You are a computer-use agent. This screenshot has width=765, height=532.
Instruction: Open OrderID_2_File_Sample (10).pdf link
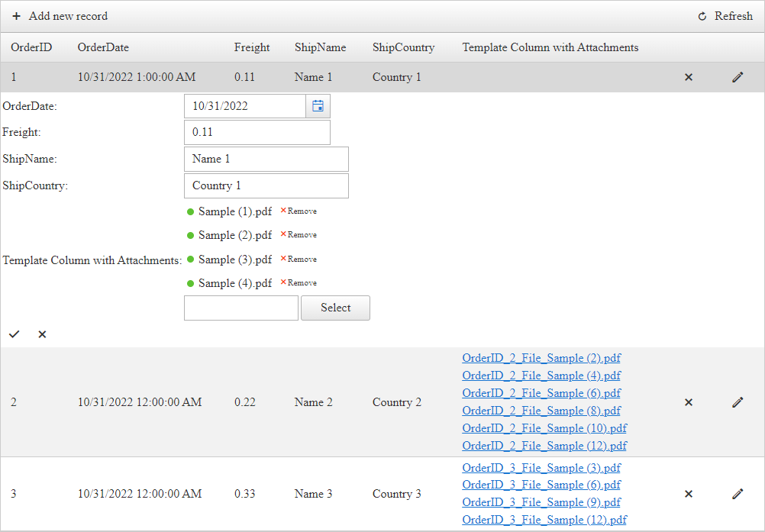point(544,428)
